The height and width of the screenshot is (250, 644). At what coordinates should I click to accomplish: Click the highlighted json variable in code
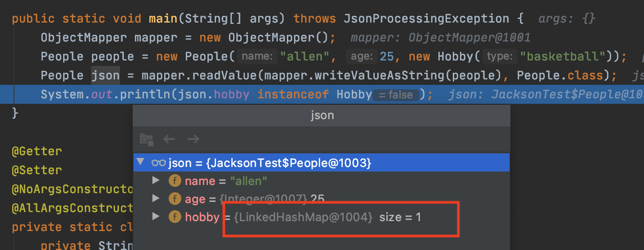(x=105, y=75)
